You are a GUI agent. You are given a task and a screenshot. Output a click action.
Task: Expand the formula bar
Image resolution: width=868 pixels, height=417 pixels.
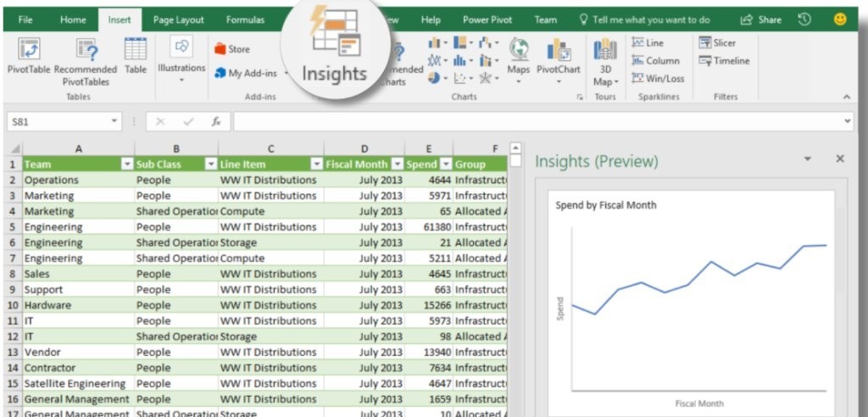coord(848,120)
